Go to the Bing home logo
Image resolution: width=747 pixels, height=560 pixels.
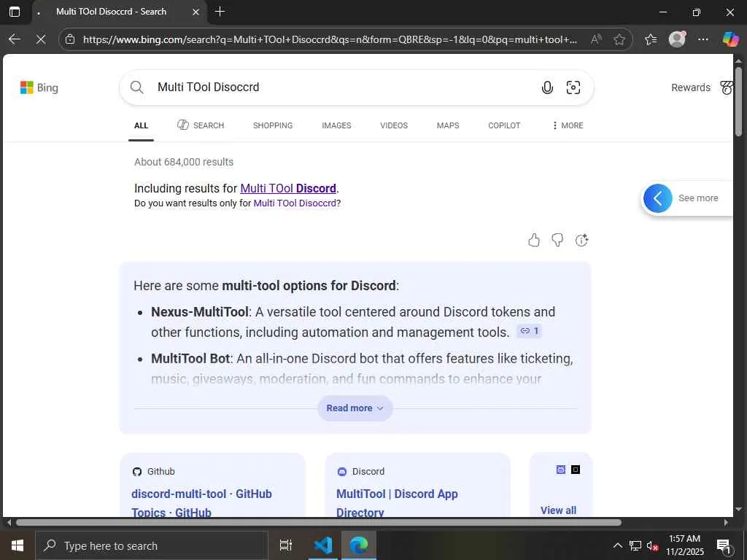39,87
